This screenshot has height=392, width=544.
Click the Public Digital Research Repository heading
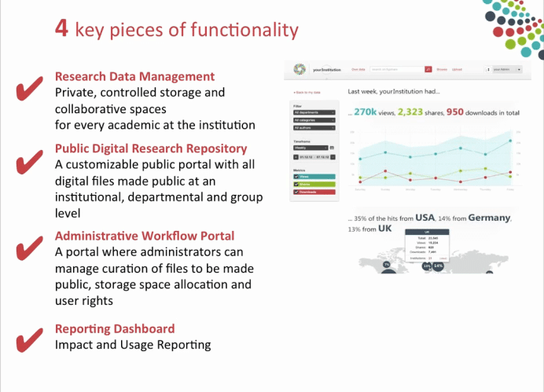pos(151,148)
